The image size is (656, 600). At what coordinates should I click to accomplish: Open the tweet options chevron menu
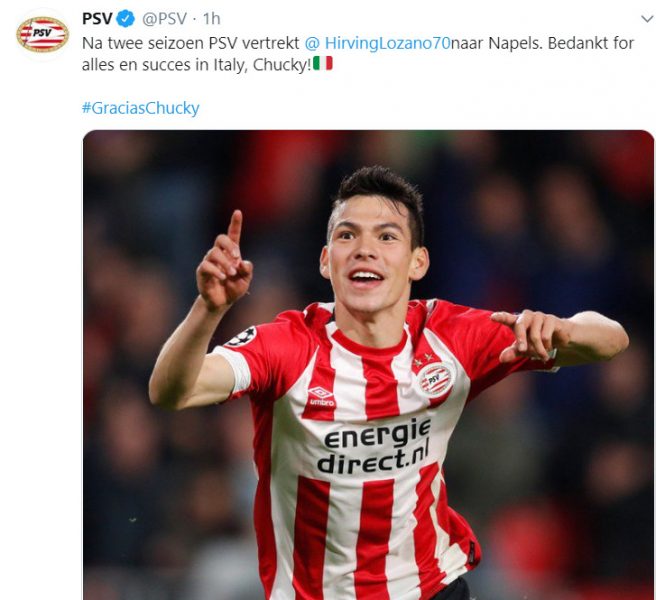point(647,19)
